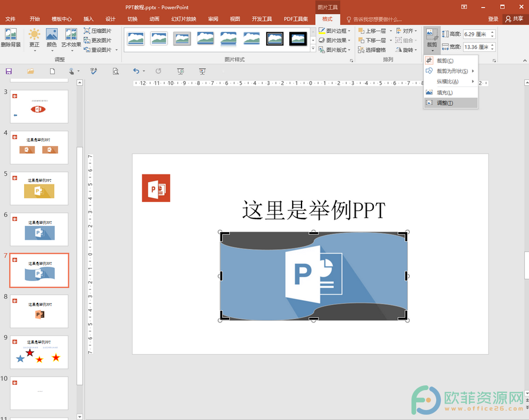This screenshot has width=529, height=420.
Task: Click 压缩图片 (Compress Pictures)
Action: point(98,31)
